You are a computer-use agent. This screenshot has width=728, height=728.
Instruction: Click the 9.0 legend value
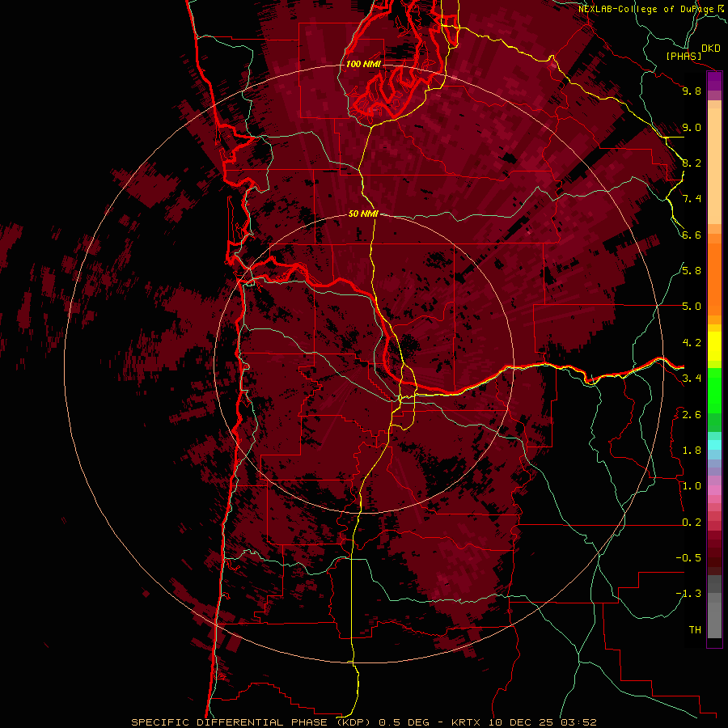[x=692, y=127]
